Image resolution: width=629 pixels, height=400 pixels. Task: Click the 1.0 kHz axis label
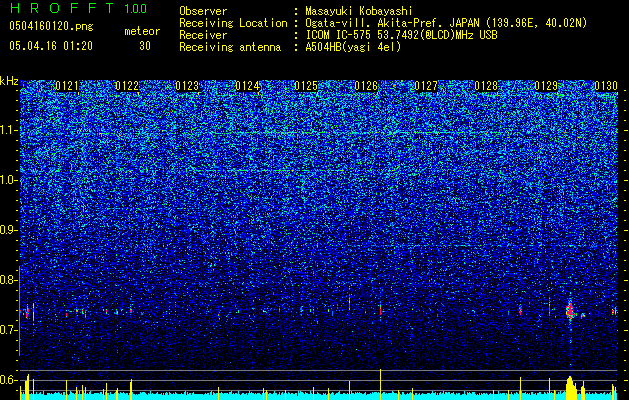click(x=9, y=180)
